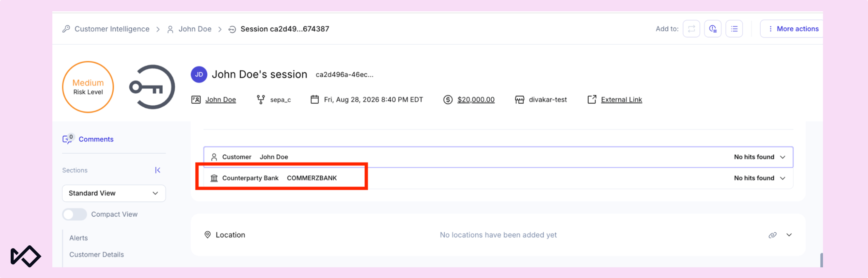Screen dimensions: 868x278
Task: Open the Comments section
Action: click(x=96, y=139)
